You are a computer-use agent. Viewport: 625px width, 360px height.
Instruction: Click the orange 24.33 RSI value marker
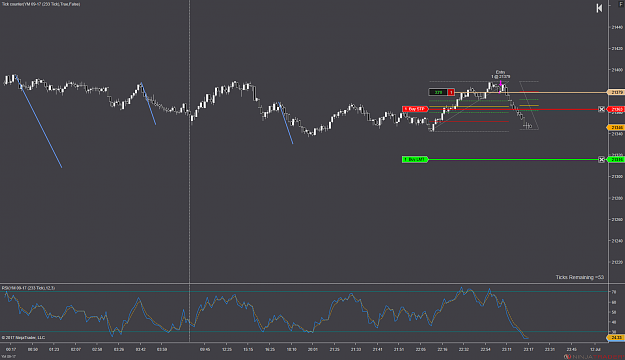[x=616, y=337]
